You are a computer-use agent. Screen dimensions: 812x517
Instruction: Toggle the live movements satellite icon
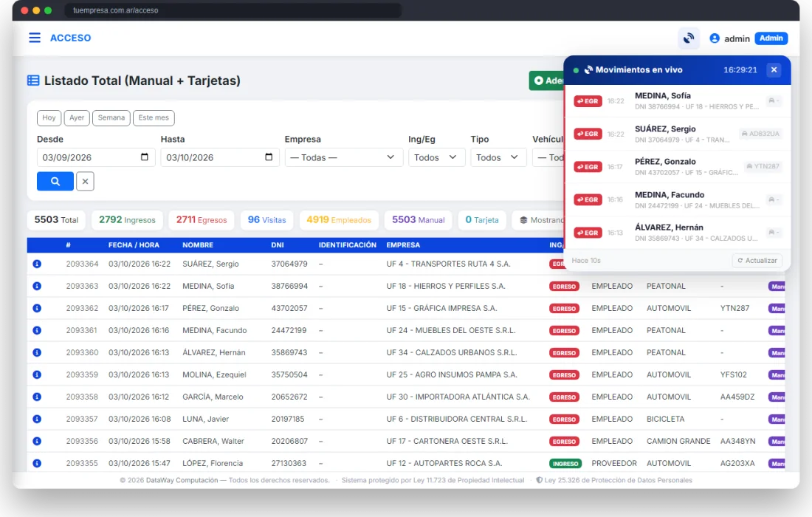pos(689,38)
